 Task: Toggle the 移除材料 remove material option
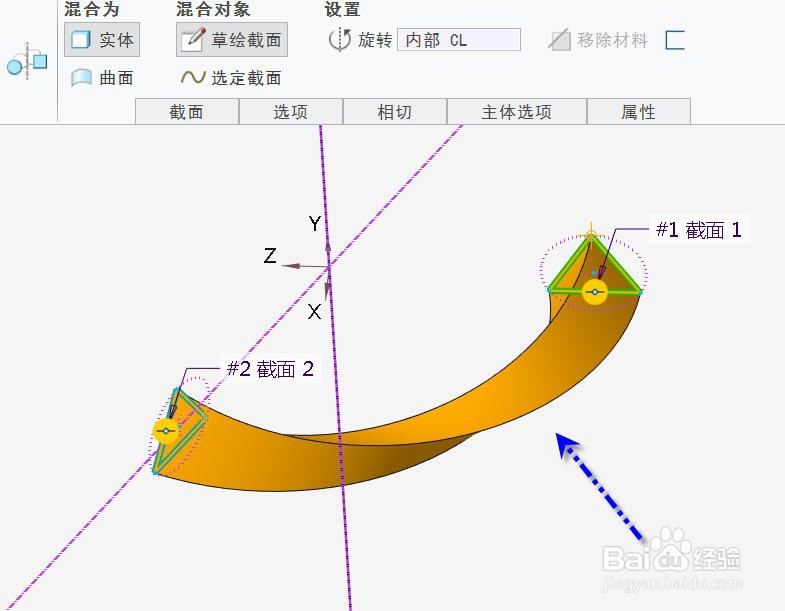pyautogui.click(x=598, y=40)
